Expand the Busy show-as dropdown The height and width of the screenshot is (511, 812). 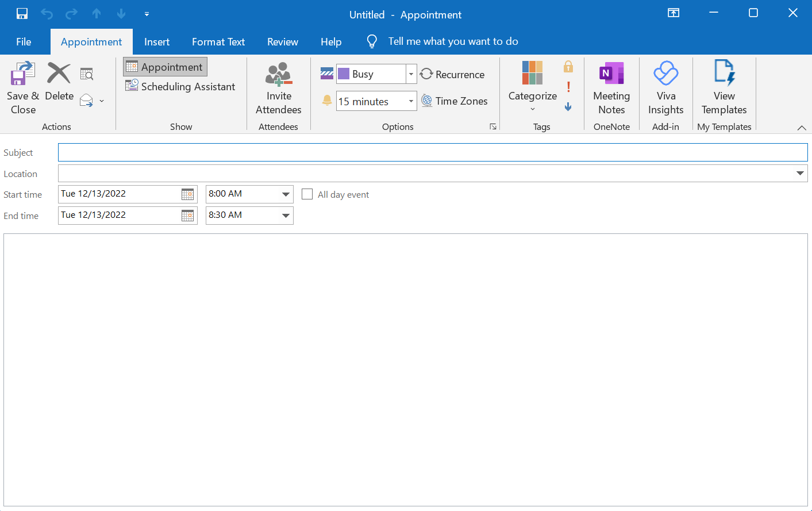(x=411, y=74)
